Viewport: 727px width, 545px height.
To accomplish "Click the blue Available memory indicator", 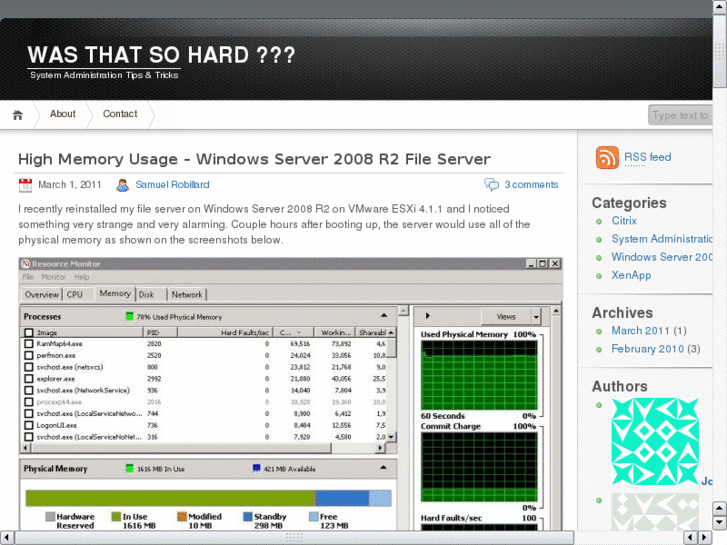I will 256,468.
